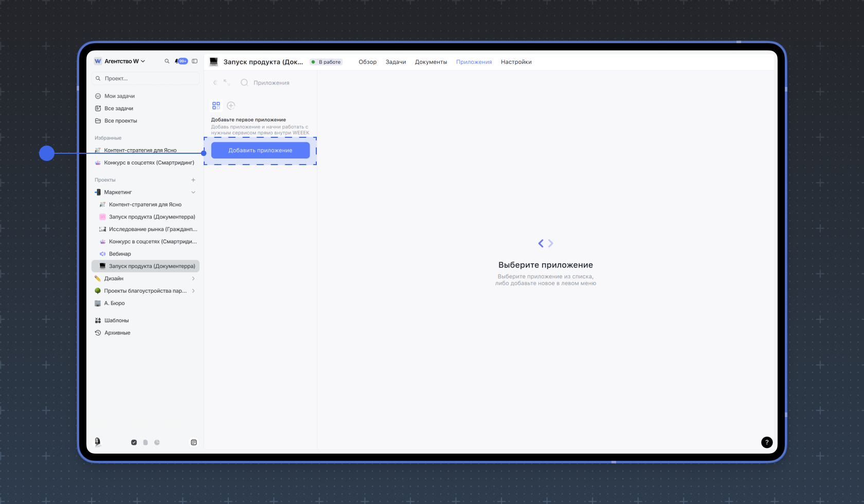Open the calculator-like widget icon at sidebar bottom
This screenshot has width=864, height=504.
click(x=194, y=442)
